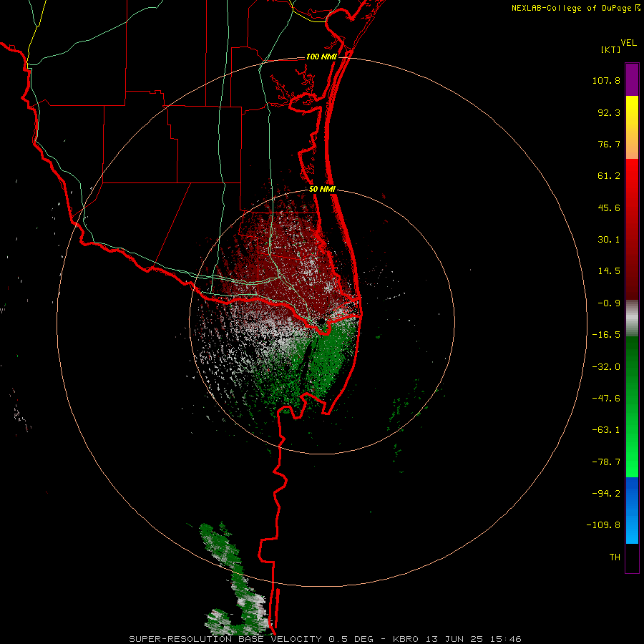Click the purple segment of the color bar
Viewport: 644px width, 644px height.
[632, 79]
